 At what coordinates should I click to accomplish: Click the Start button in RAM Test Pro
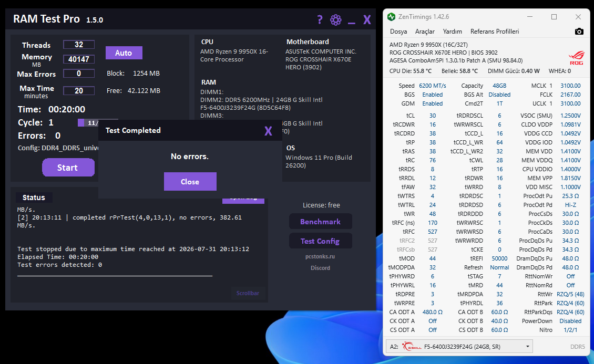(x=68, y=167)
